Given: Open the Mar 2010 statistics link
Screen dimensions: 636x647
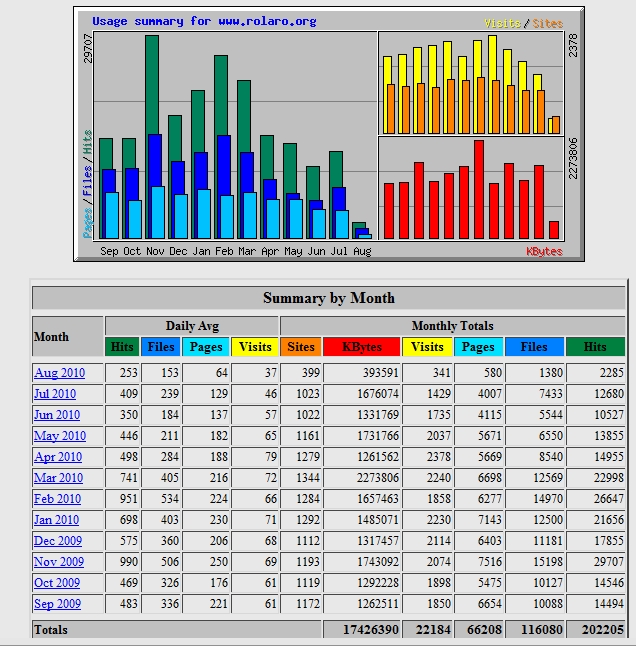Looking at the screenshot, I should (x=58, y=478).
